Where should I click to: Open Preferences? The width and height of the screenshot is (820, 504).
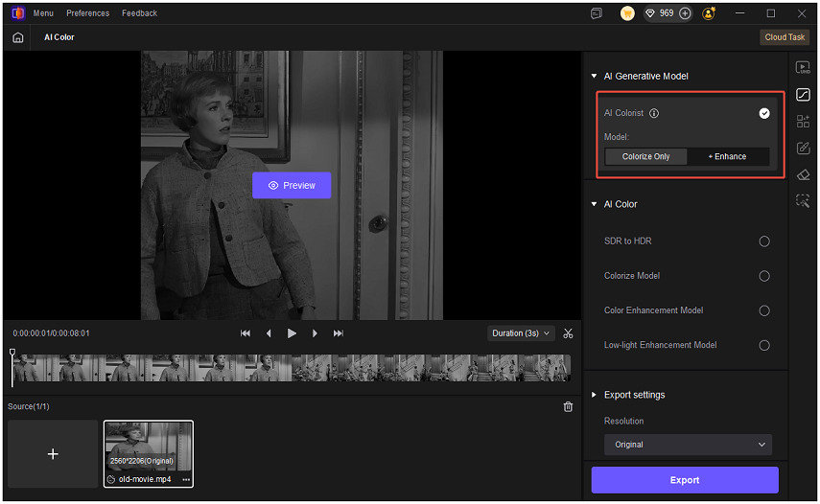(x=88, y=13)
